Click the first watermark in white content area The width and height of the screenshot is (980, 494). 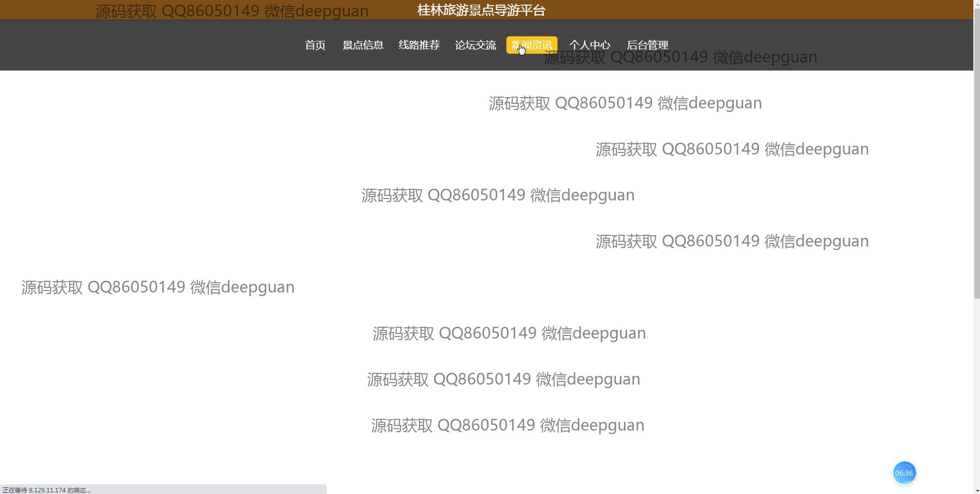pos(625,103)
